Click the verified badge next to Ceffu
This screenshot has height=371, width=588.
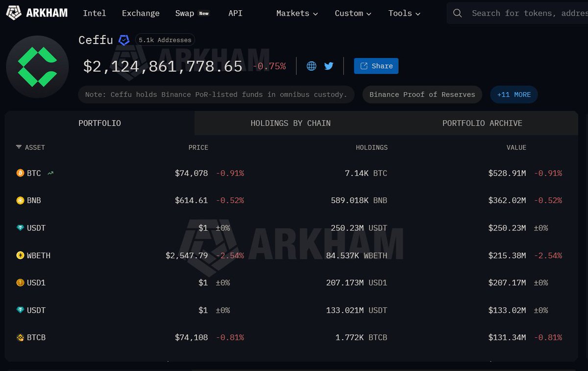pos(124,40)
